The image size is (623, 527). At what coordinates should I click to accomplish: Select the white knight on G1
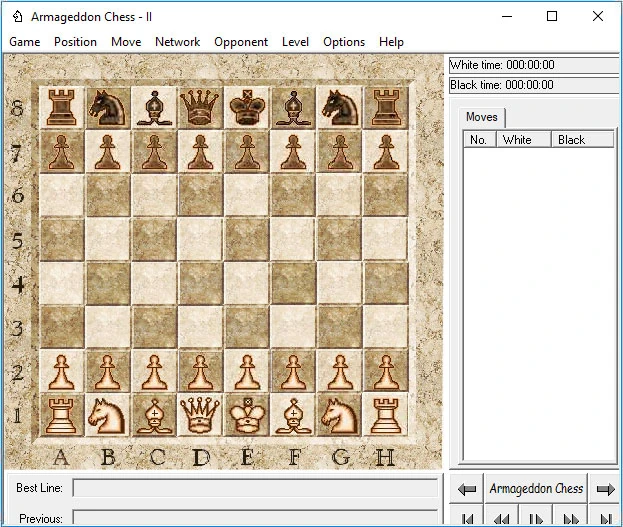[339, 416]
